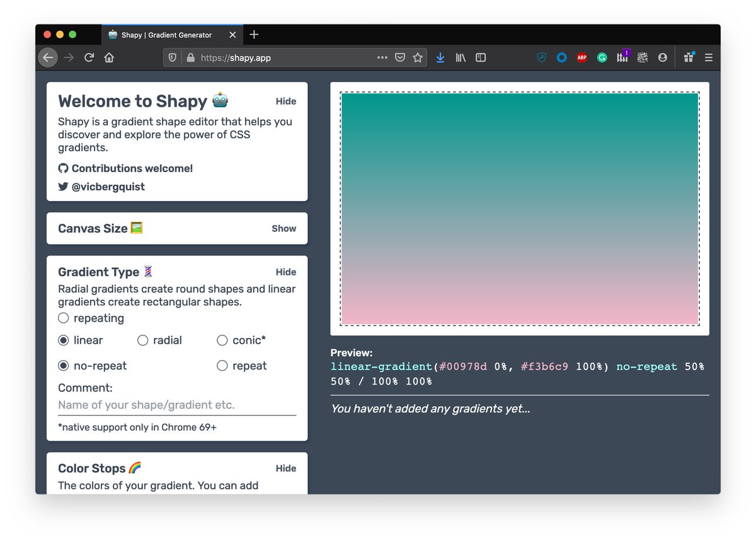Bookmark this page with the star

coord(417,57)
